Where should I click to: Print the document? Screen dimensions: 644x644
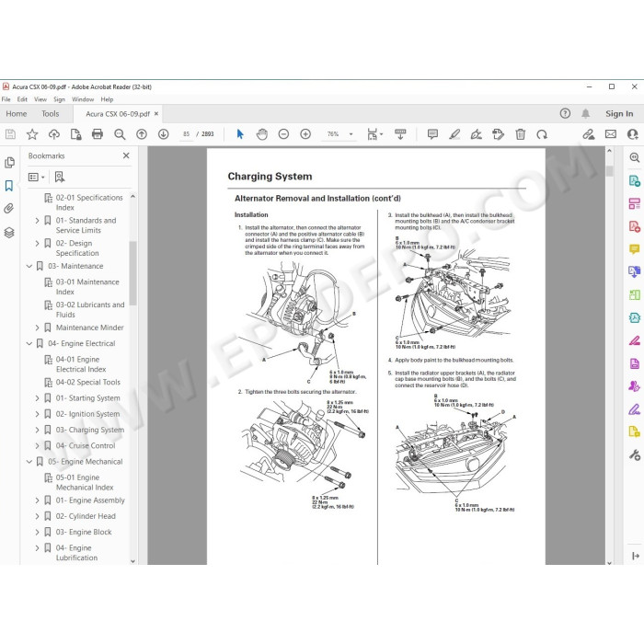98,134
